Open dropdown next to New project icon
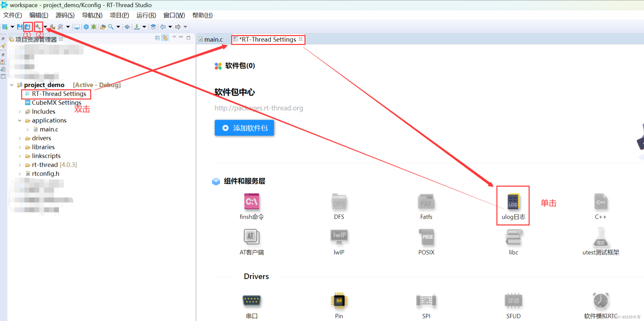This screenshot has width=644, height=321. [12, 27]
